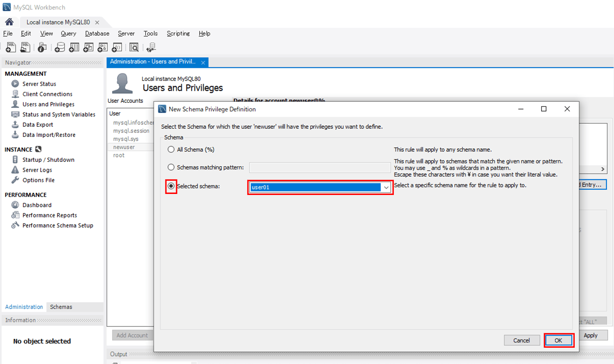Cancel the New Schema Privilege dialog
Image resolution: width=614 pixels, height=364 pixels.
(521, 340)
